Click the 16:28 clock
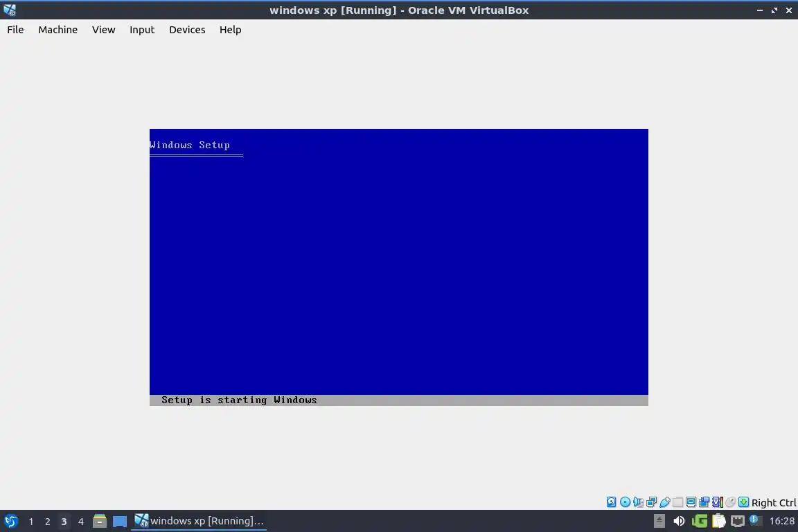 pos(781,521)
